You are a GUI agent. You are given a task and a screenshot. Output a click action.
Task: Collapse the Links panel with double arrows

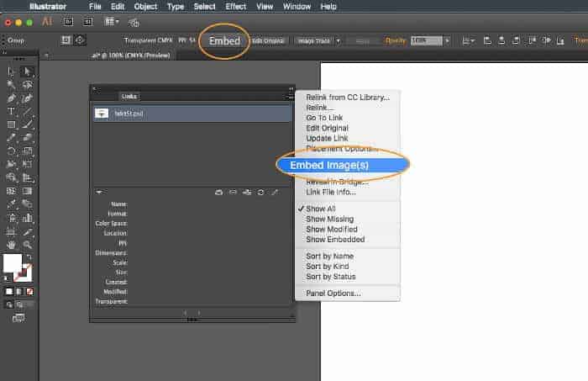291,89
